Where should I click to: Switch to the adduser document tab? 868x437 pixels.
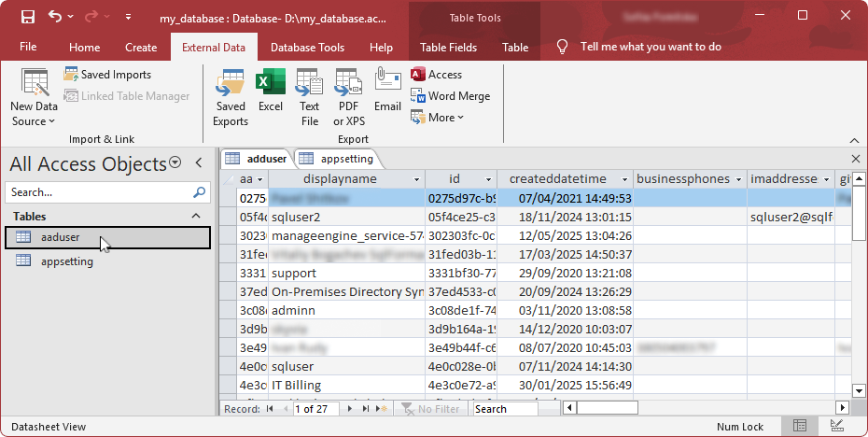point(257,159)
